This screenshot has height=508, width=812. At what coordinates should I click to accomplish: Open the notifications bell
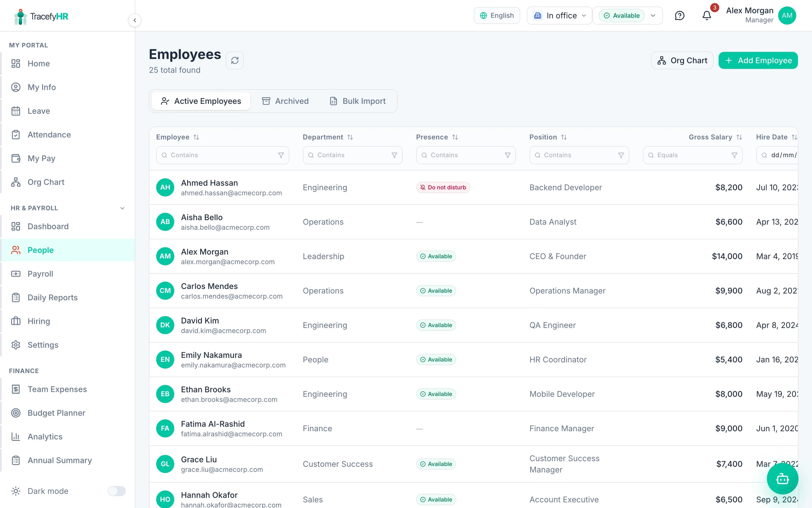point(707,16)
